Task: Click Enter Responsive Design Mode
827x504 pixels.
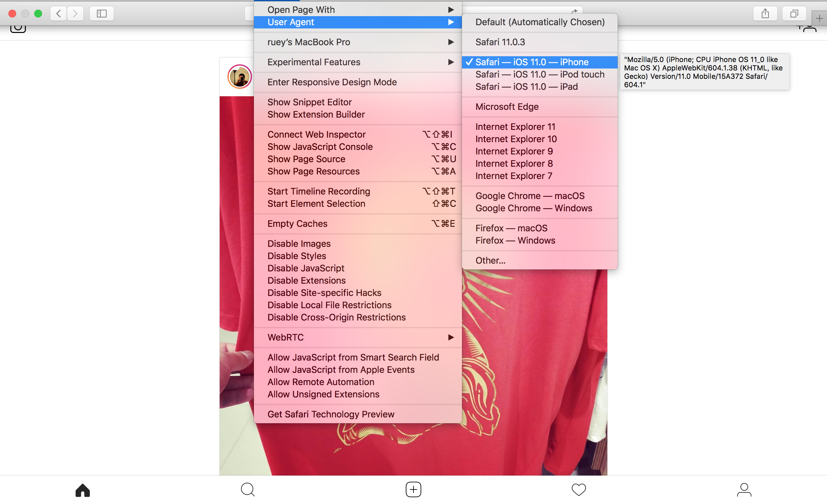Action: pyautogui.click(x=358, y=82)
